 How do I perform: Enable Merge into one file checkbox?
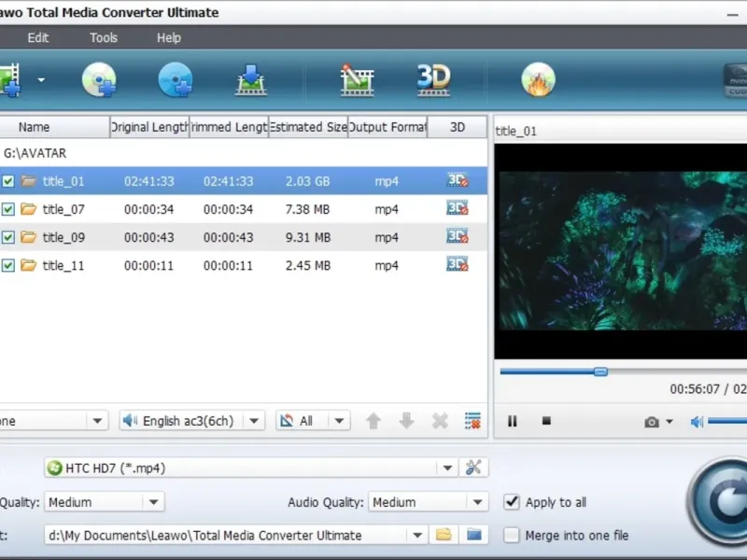[x=512, y=535]
